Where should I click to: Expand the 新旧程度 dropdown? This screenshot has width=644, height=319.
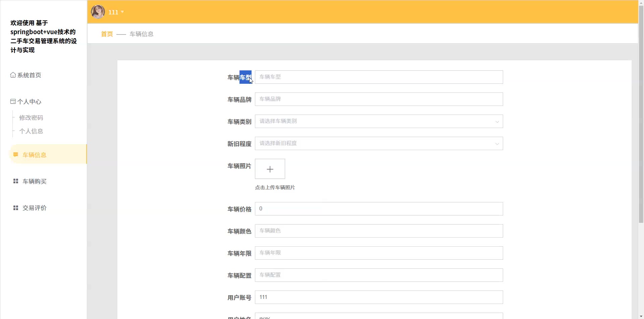pyautogui.click(x=379, y=143)
